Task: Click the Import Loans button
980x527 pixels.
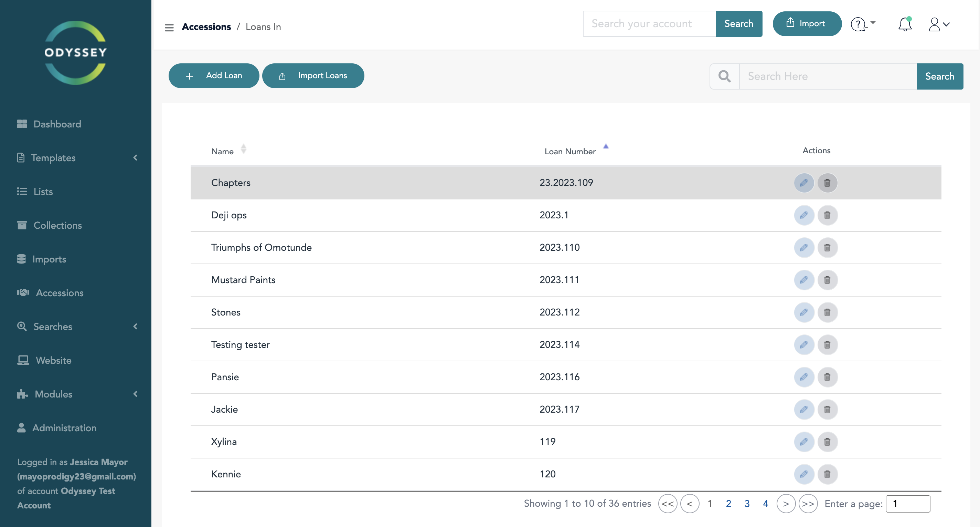Action: point(313,75)
